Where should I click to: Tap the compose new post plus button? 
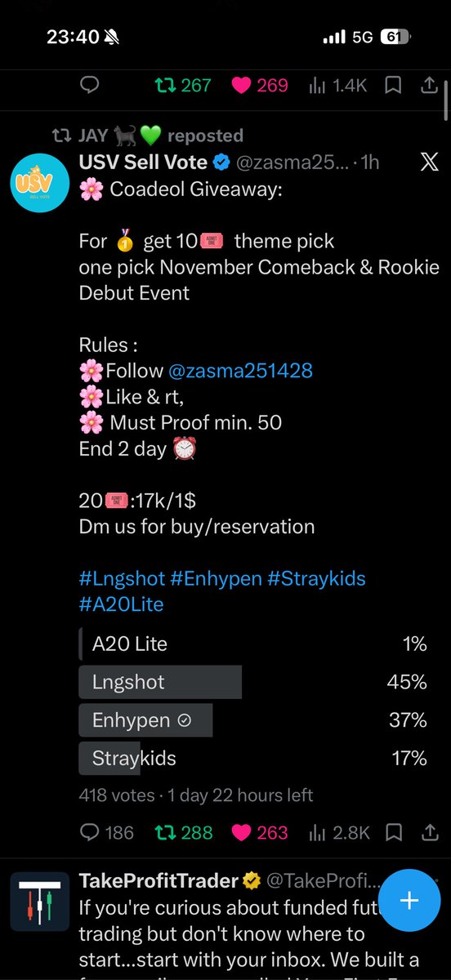(409, 901)
